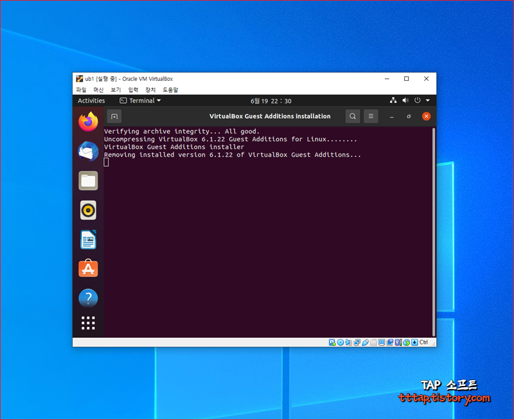Screen dimensions: 514x420
Task: Click the shared folders status icon
Action: [373, 342]
